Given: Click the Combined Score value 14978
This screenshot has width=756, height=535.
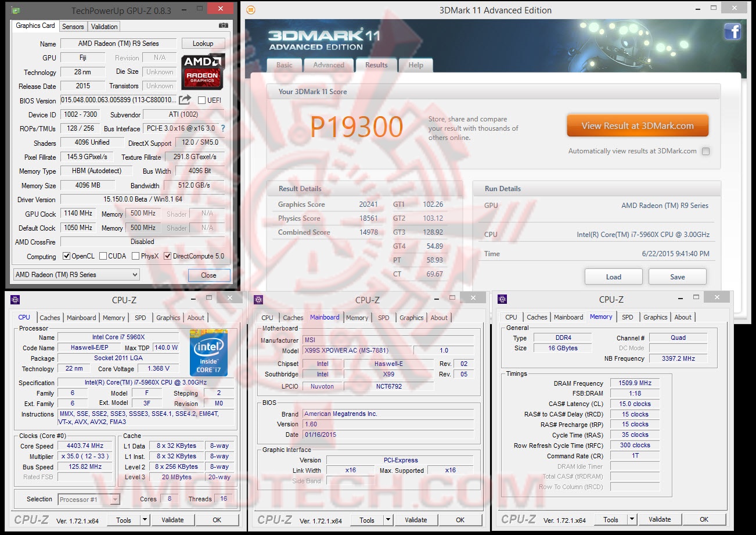Looking at the screenshot, I should (x=368, y=232).
